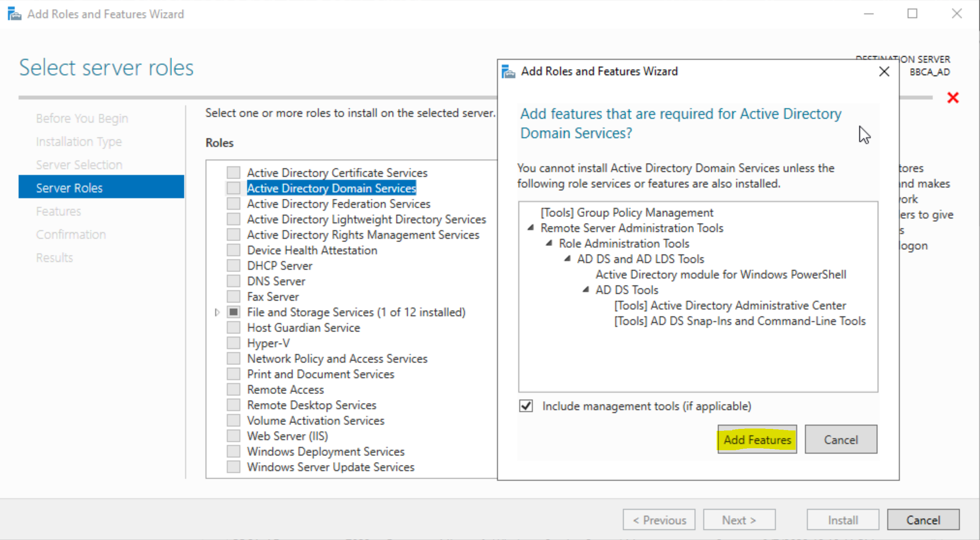Select the Server Roles step
This screenshot has height=540, width=980.
point(101,187)
